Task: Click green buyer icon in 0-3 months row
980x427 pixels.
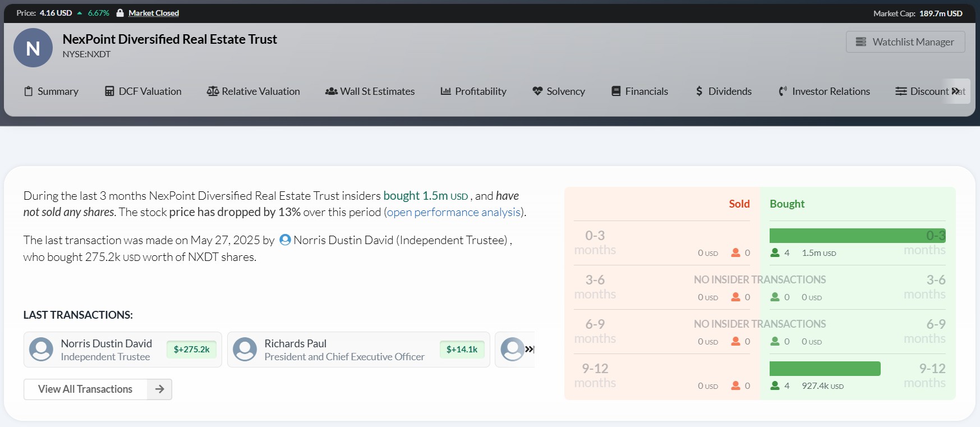Action: tap(775, 252)
